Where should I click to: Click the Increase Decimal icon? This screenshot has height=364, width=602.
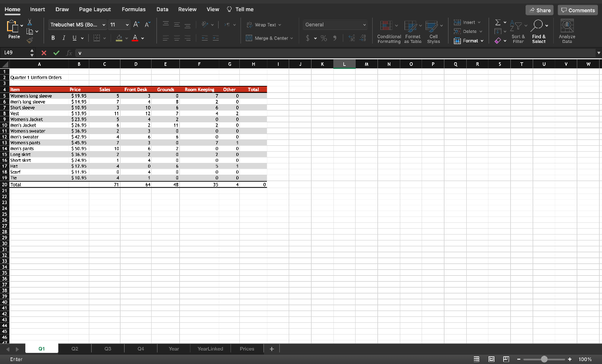coord(352,38)
